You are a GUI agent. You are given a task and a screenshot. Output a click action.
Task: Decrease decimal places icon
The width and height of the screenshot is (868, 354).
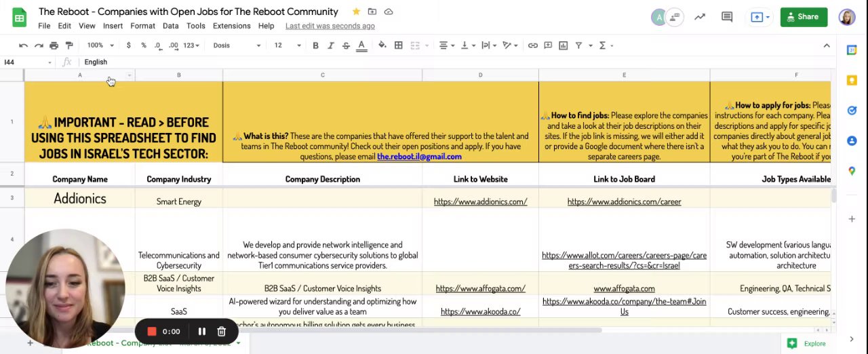pyautogui.click(x=158, y=45)
